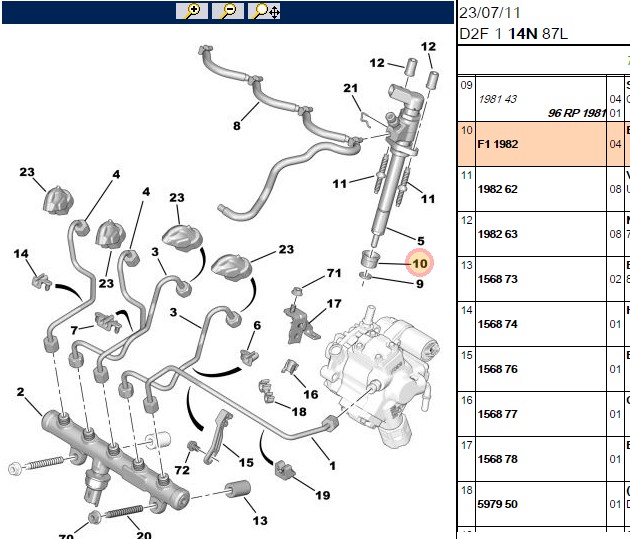The image size is (630, 539).
Task: Click the injector body illustration
Action: tap(396, 165)
